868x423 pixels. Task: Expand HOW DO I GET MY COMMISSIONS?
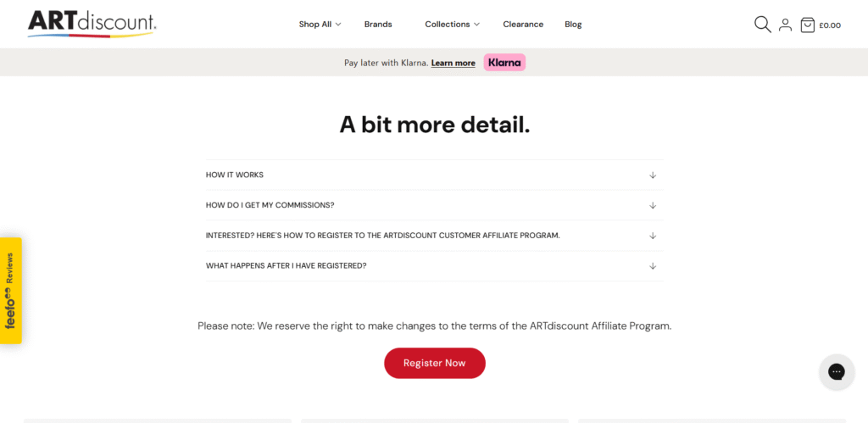270,205
